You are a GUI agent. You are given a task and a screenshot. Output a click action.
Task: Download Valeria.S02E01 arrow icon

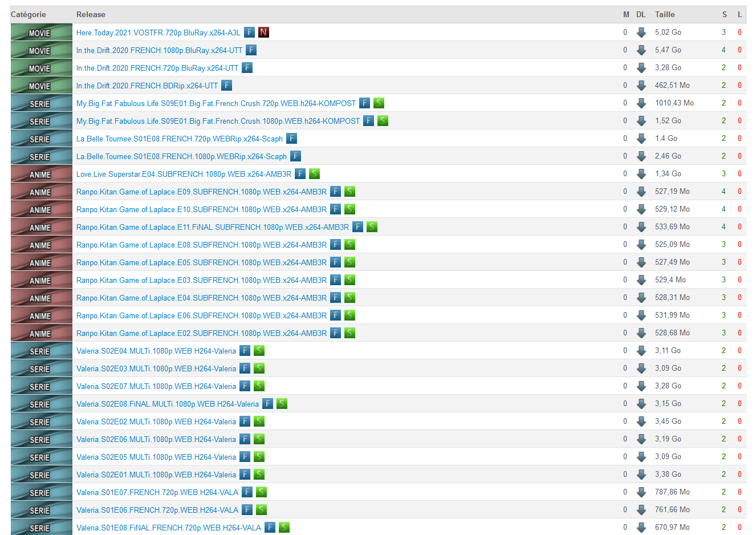click(641, 475)
